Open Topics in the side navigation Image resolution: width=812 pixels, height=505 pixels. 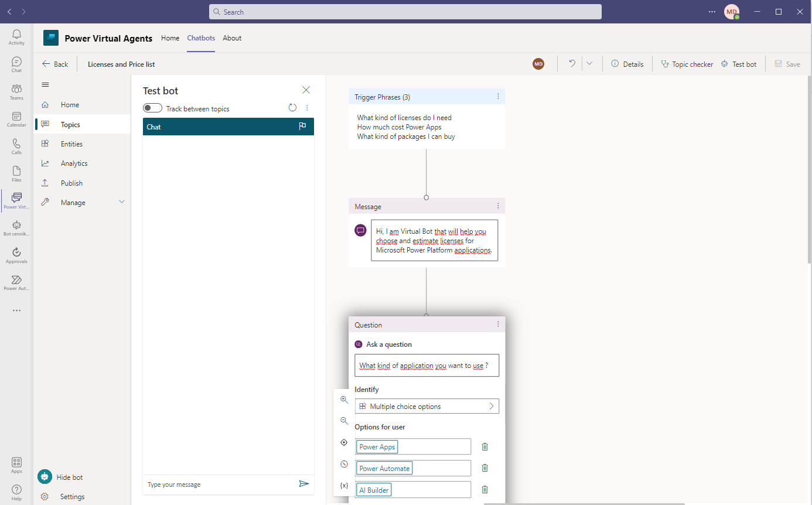pyautogui.click(x=82, y=124)
